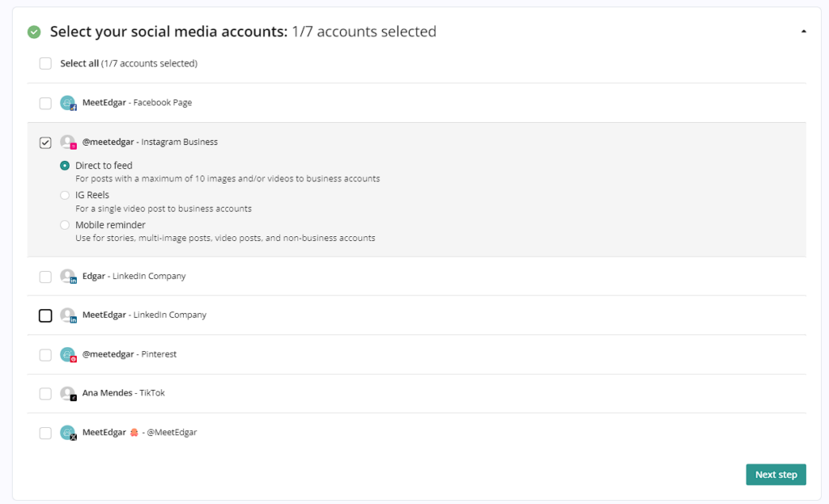829x504 pixels.
Task: Click MeetEdgar X account avatar icon
Action: 68,433
